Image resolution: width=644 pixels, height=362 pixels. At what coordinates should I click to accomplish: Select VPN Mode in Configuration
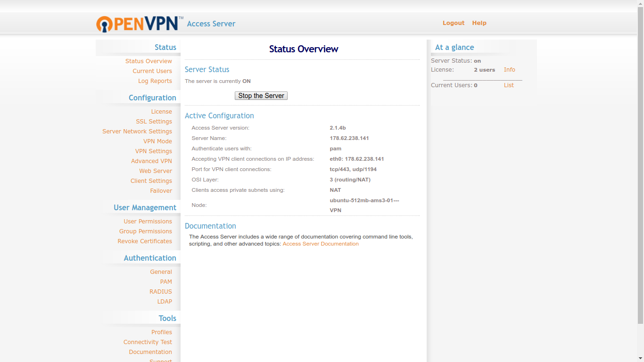157,141
